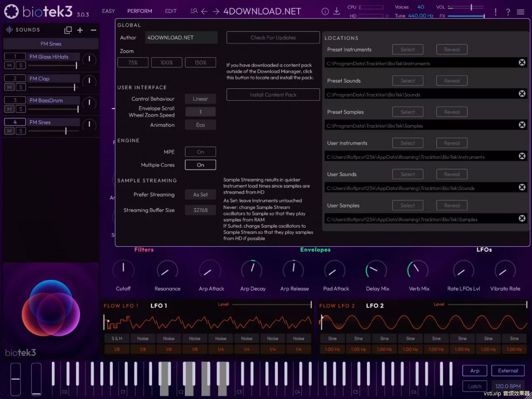Open Control Behaviour Linear dropdown
532x399 pixels.
(201, 99)
